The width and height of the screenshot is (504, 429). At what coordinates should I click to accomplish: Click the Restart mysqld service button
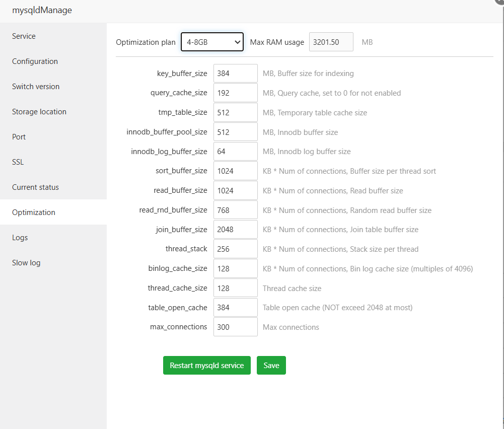[206, 366]
